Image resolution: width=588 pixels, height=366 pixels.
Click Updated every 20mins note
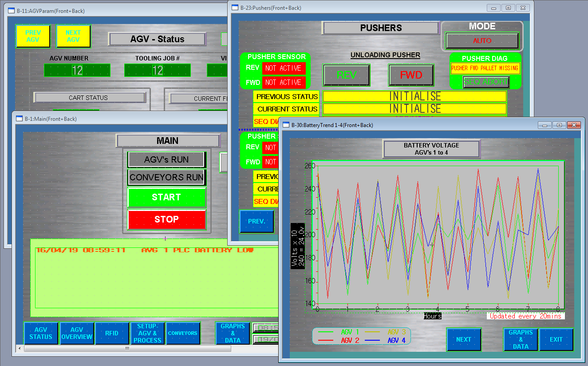526,316
